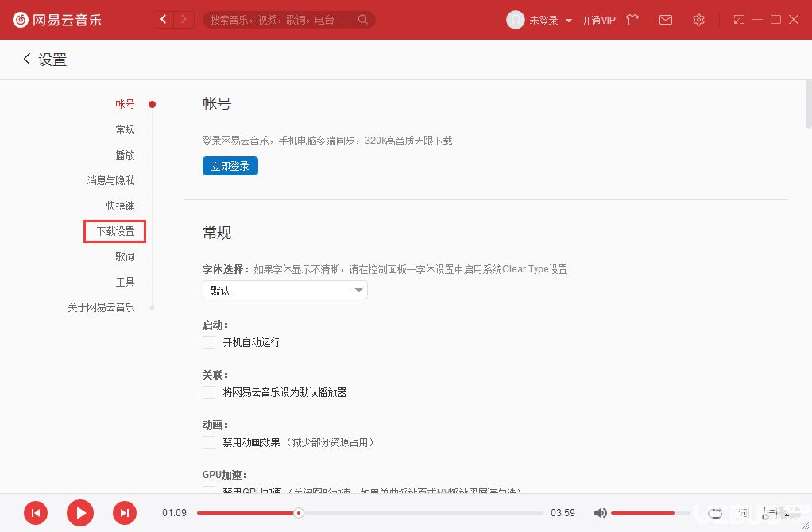Jump to 播放 settings section

click(125, 155)
